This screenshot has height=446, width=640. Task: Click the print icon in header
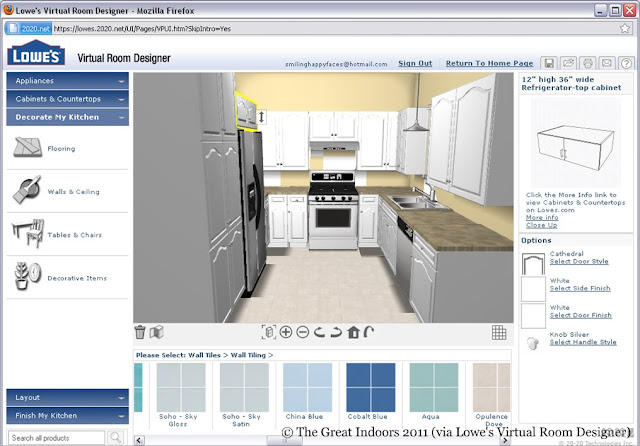point(588,63)
